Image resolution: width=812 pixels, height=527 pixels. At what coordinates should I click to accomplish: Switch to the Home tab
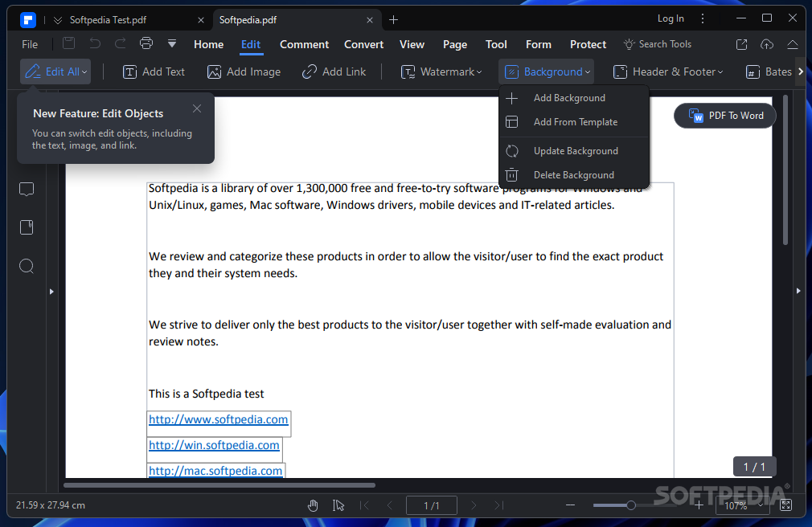pos(209,44)
